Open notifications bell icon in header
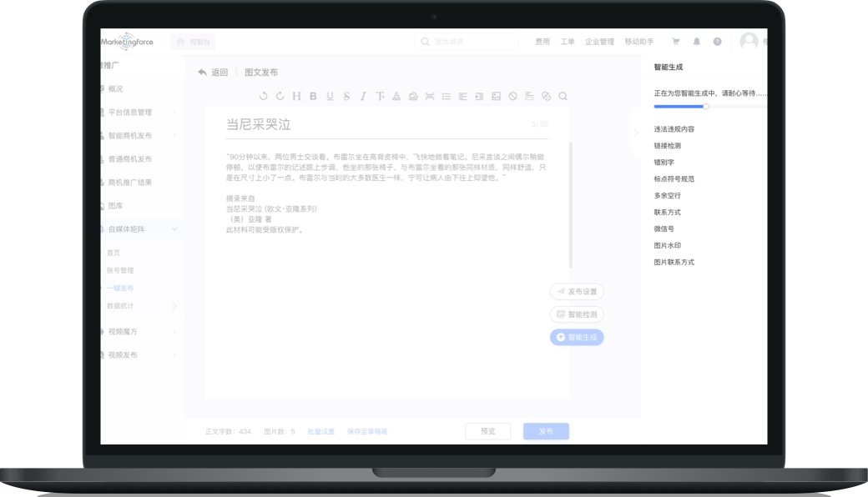 tap(697, 42)
